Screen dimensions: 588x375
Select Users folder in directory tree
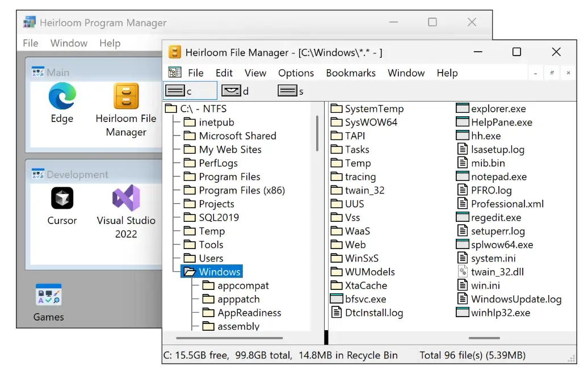click(x=204, y=258)
